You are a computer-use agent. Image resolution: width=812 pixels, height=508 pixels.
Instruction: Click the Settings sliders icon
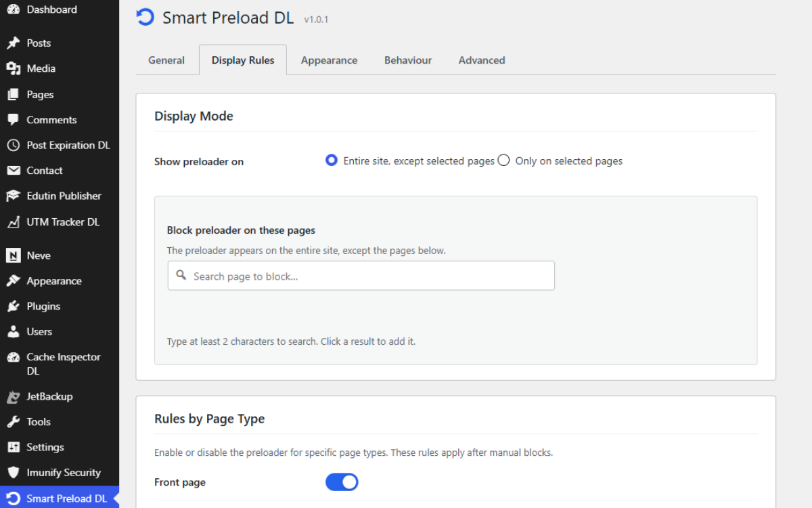(13, 447)
